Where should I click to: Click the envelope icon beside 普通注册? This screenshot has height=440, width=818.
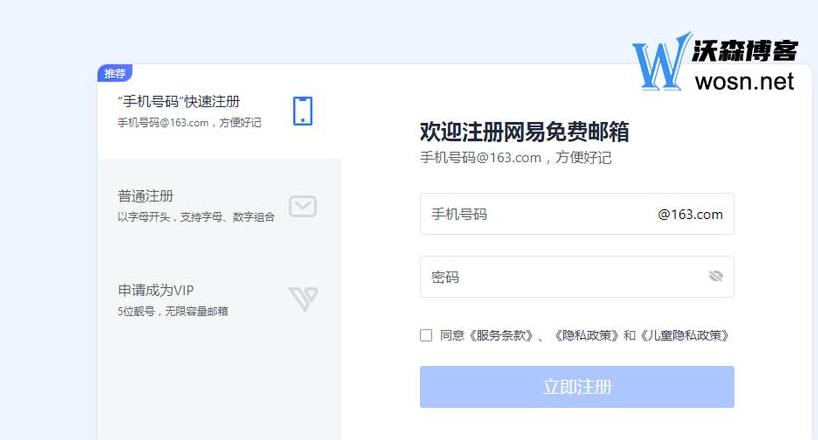point(303,206)
